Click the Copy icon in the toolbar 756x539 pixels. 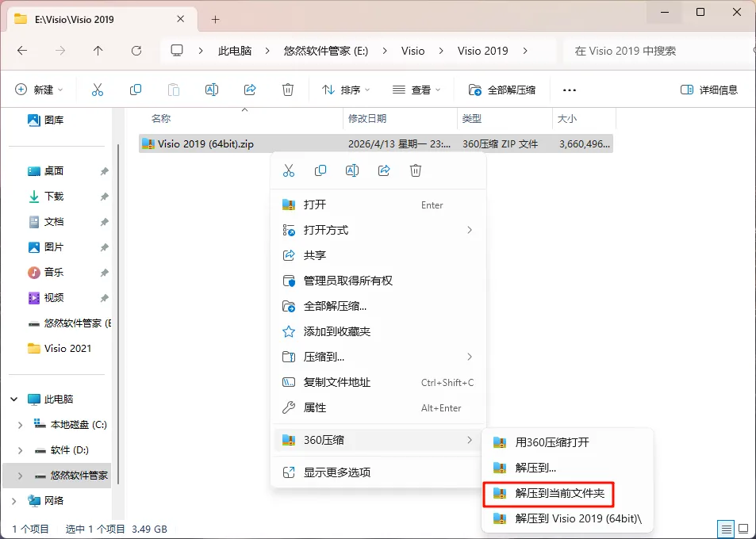(x=136, y=90)
